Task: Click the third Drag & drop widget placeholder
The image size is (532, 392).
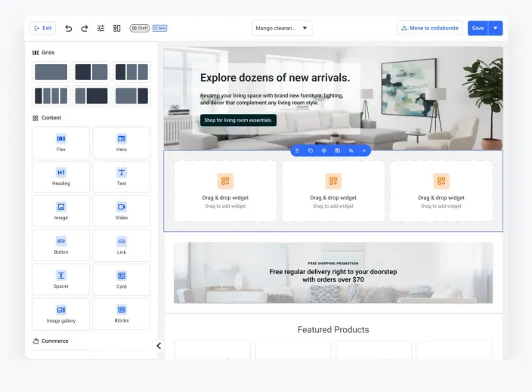Action: click(441, 191)
